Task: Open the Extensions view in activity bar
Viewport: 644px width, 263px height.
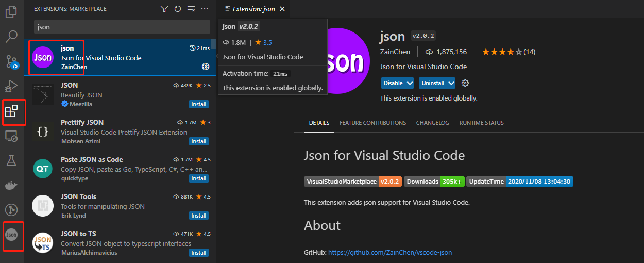Action: pos(11,111)
